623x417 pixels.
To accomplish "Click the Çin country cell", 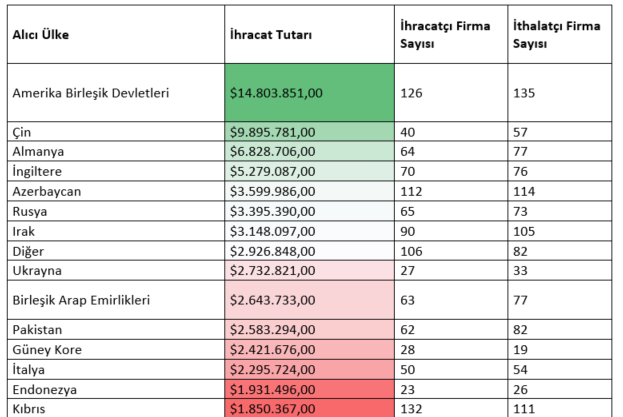I will click(x=22, y=132).
